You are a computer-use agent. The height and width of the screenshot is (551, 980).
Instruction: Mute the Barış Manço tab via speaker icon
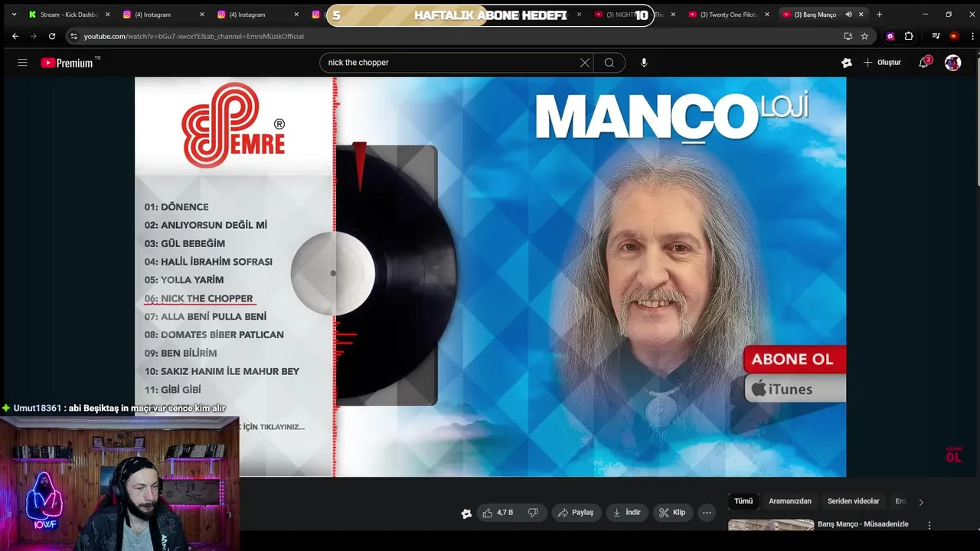pos(848,15)
